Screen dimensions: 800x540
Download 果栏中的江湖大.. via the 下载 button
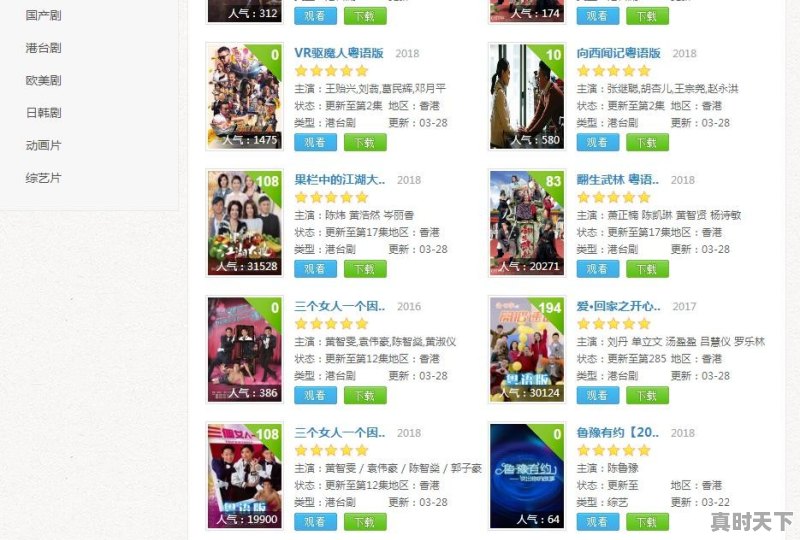[365, 269]
